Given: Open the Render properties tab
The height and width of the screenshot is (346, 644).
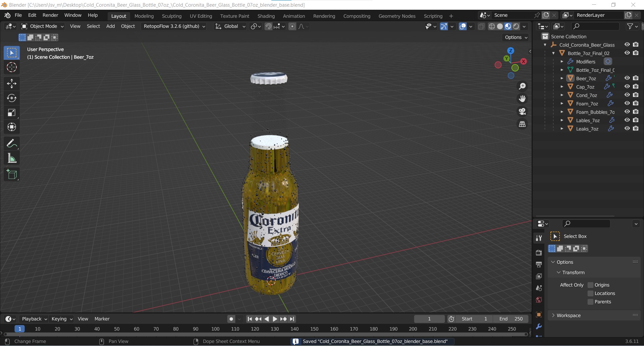Looking at the screenshot, I should tap(539, 253).
